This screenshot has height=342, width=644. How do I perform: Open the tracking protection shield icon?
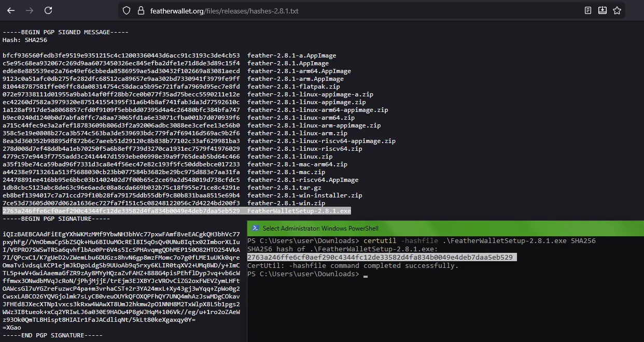(127, 10)
